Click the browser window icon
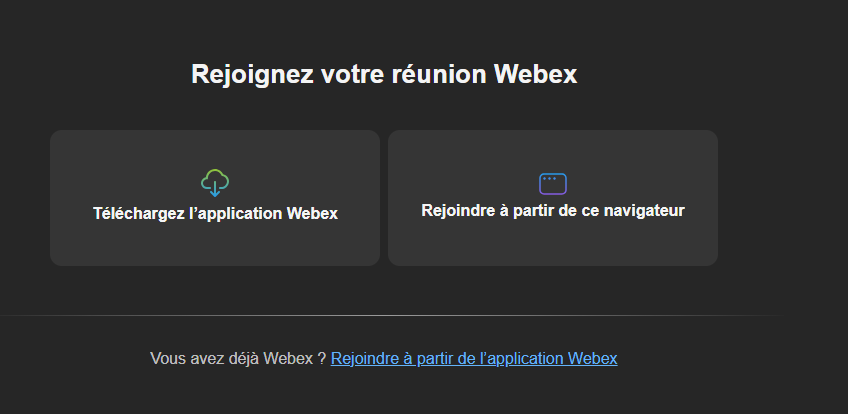 pos(553,183)
